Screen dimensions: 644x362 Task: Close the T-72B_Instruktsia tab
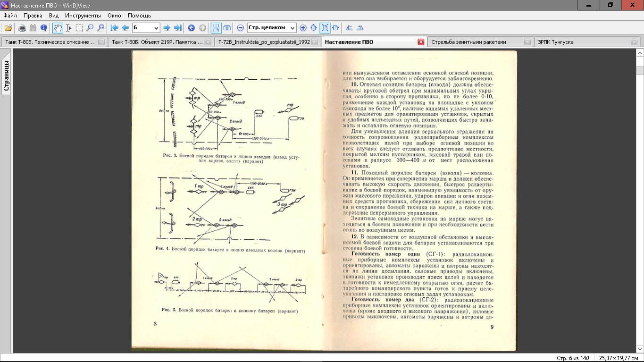pyautogui.click(x=315, y=42)
